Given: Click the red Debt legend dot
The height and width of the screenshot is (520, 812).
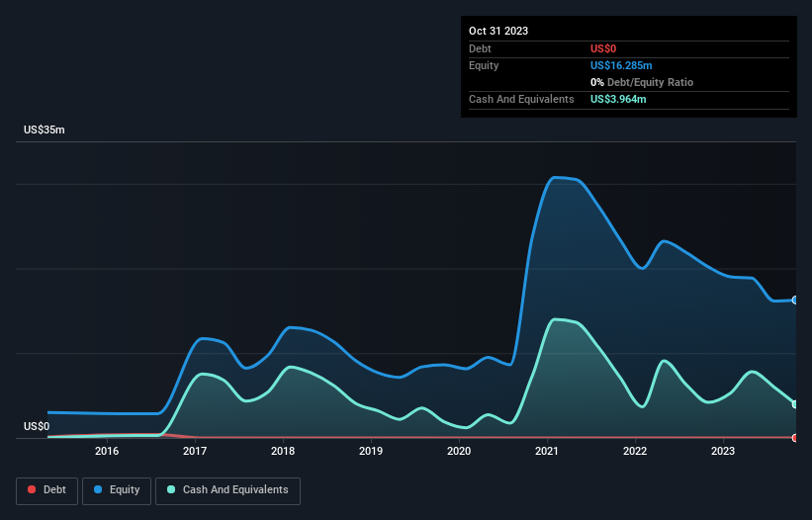Looking at the screenshot, I should 32,489.
